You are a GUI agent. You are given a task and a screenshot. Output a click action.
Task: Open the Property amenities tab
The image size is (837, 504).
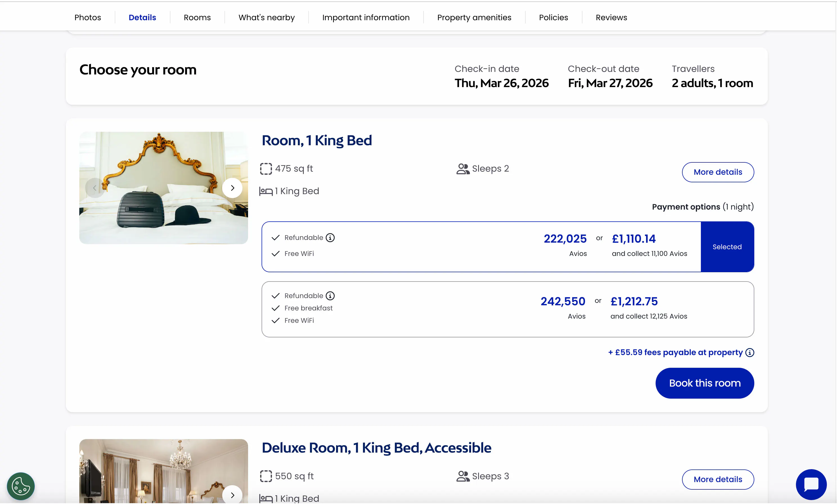pyautogui.click(x=474, y=17)
